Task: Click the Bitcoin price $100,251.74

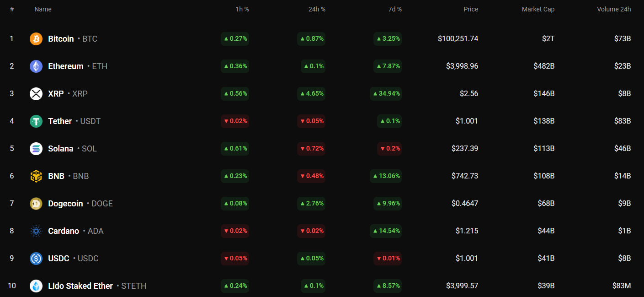Action: point(458,39)
